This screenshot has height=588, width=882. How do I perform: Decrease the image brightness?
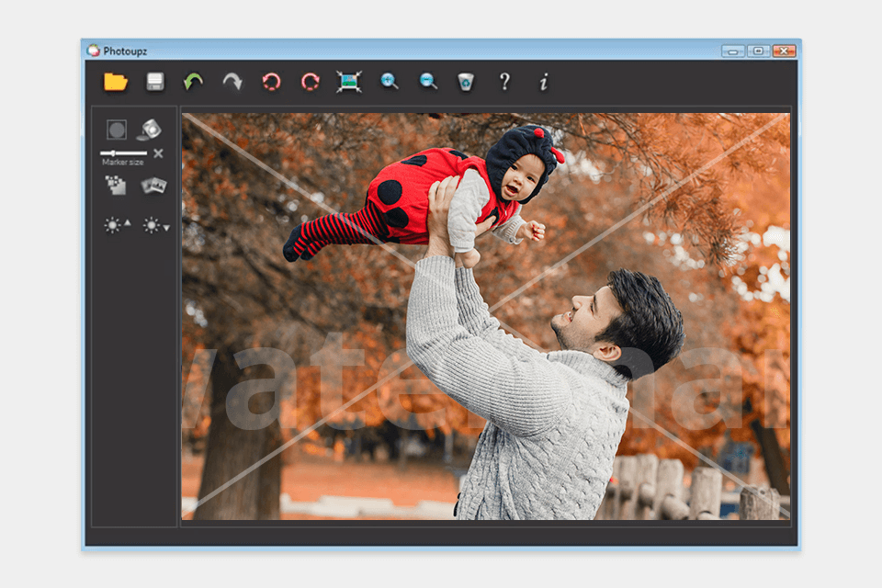coord(153,223)
